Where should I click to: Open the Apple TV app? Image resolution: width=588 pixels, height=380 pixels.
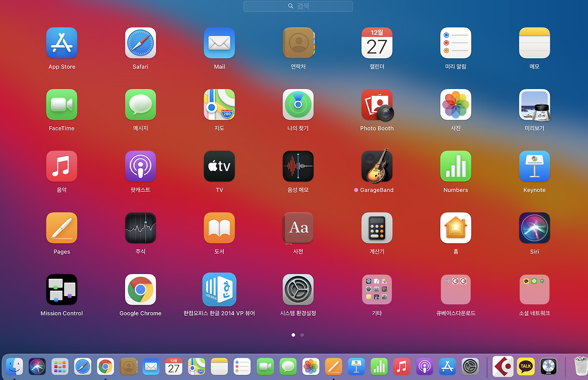(219, 166)
